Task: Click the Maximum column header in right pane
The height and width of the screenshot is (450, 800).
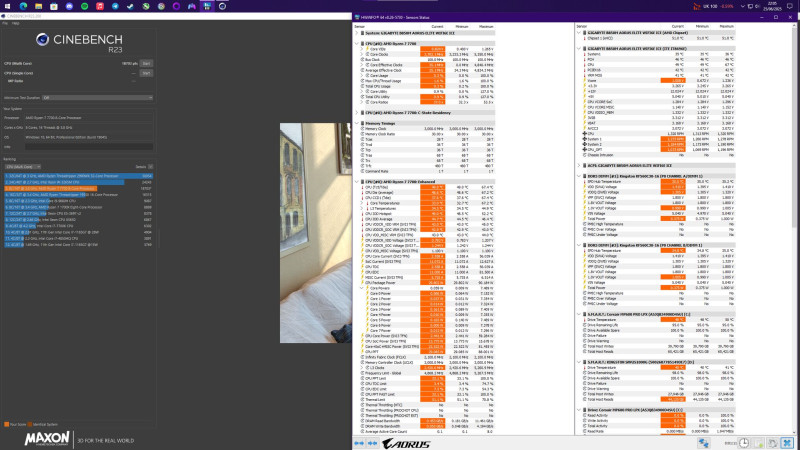Action: [726, 27]
